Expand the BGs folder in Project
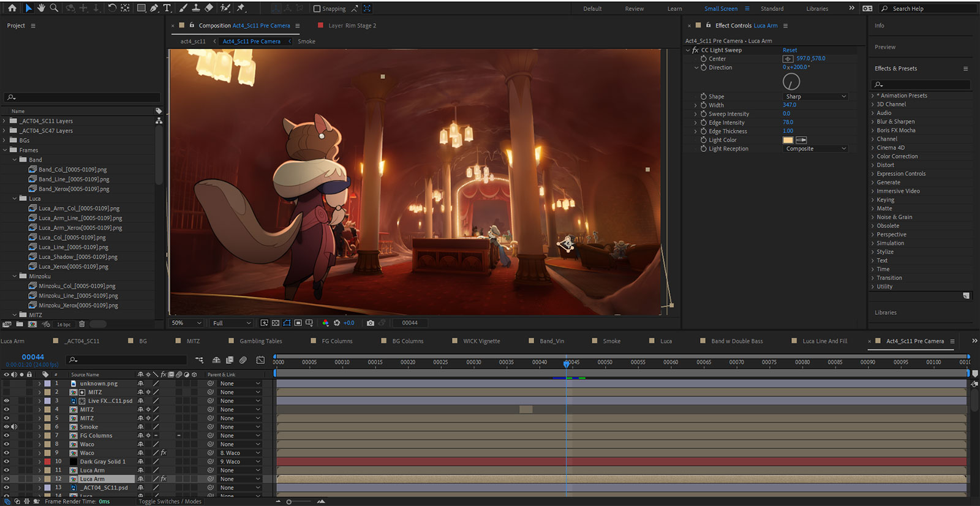This screenshot has height=506, width=980. 5,140
